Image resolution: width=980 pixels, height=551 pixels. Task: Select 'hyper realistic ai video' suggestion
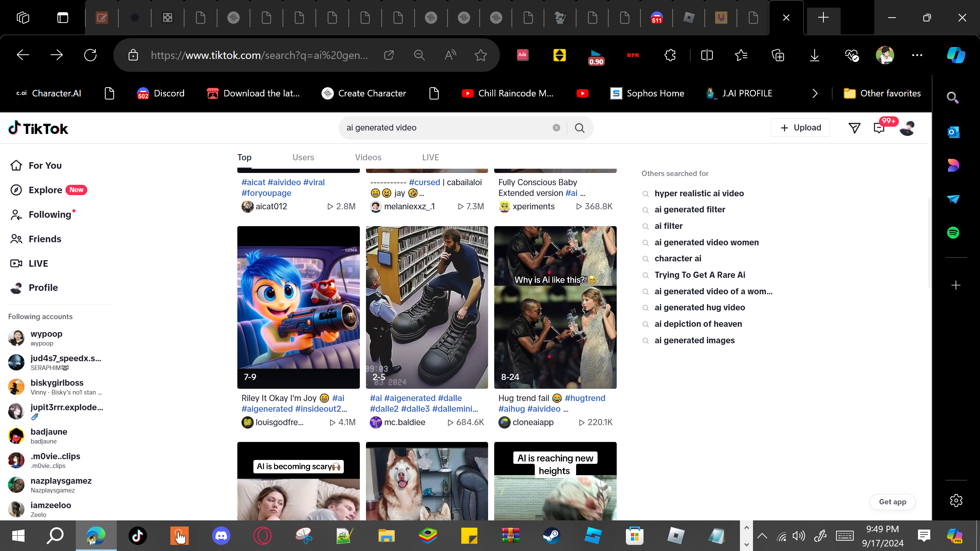coord(699,193)
